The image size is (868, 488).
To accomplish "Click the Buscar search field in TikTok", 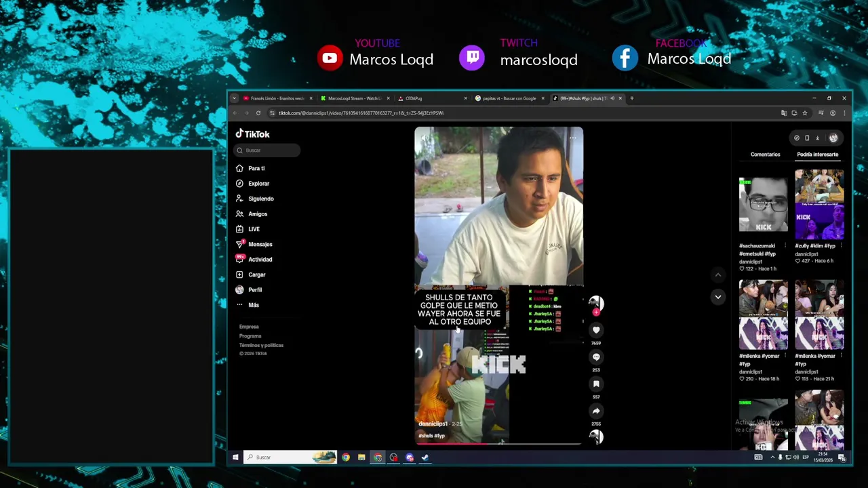I will point(267,150).
